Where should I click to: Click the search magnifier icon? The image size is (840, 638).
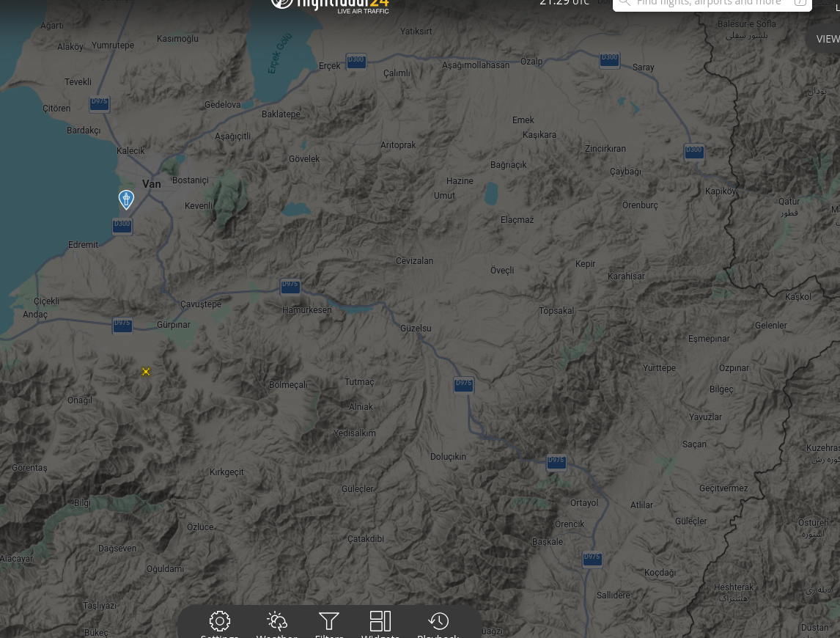625,3
